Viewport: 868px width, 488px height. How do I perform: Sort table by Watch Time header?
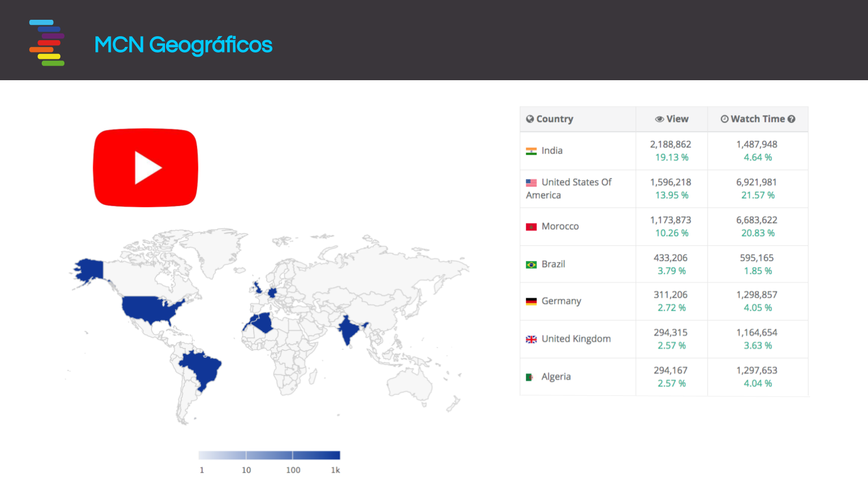point(758,119)
